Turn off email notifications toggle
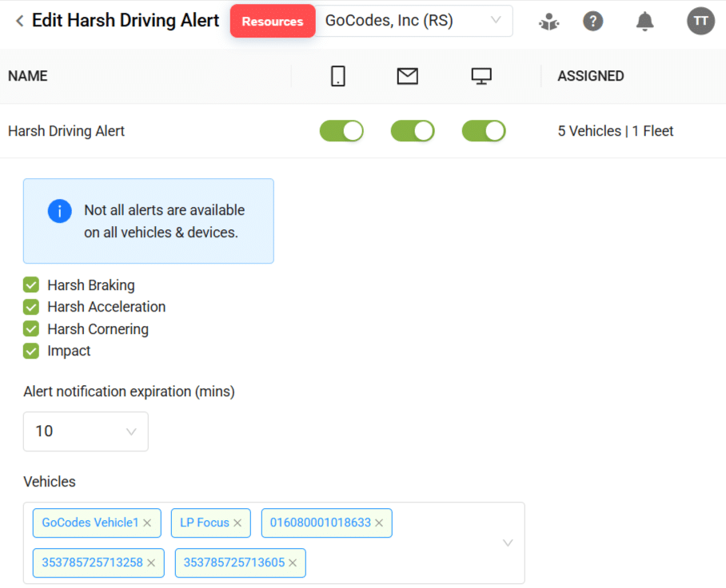This screenshot has width=726, height=588. [413, 130]
